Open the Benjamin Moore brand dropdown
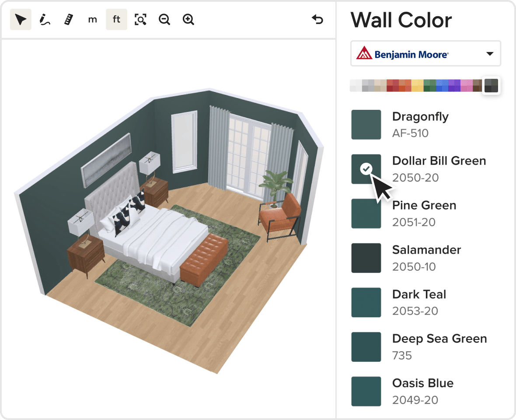 point(425,54)
